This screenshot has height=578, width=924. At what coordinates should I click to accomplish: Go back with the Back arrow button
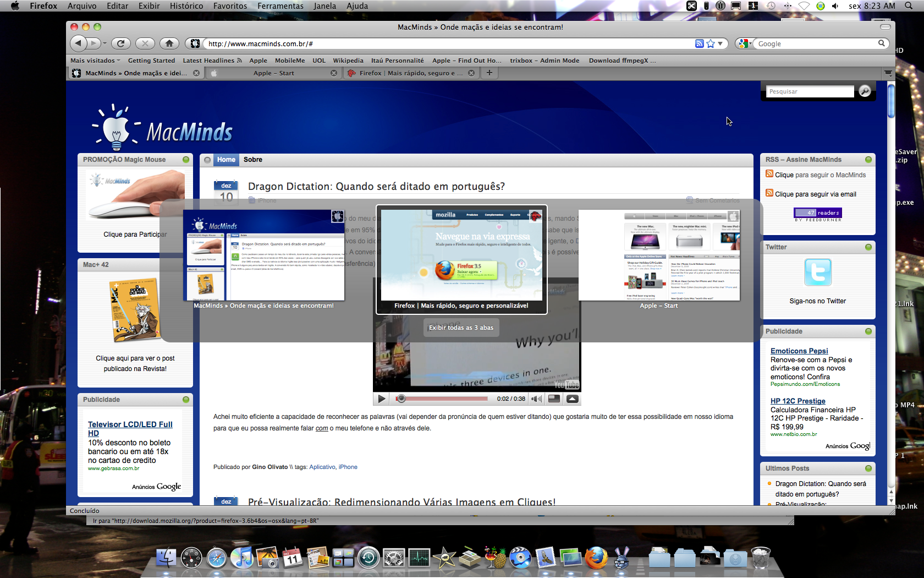click(x=79, y=43)
